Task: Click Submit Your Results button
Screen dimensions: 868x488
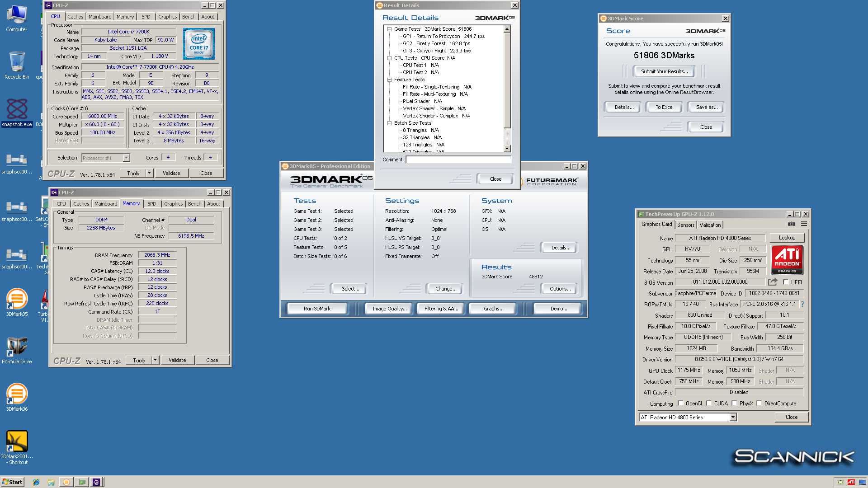Action: click(664, 71)
